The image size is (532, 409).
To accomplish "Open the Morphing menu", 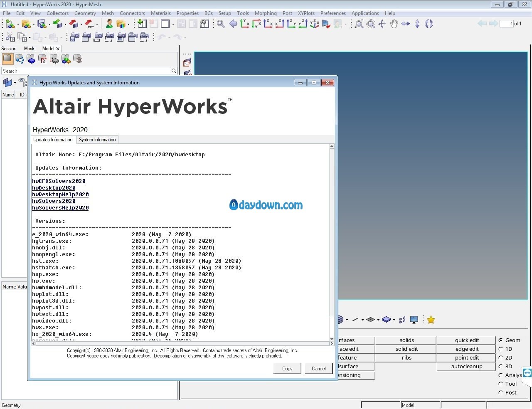I will point(266,13).
